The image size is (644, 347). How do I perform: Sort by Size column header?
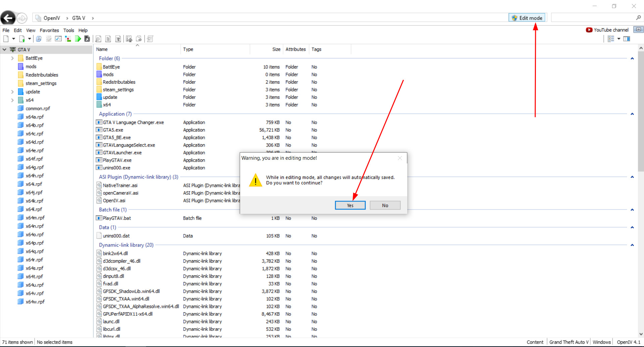tap(266, 49)
